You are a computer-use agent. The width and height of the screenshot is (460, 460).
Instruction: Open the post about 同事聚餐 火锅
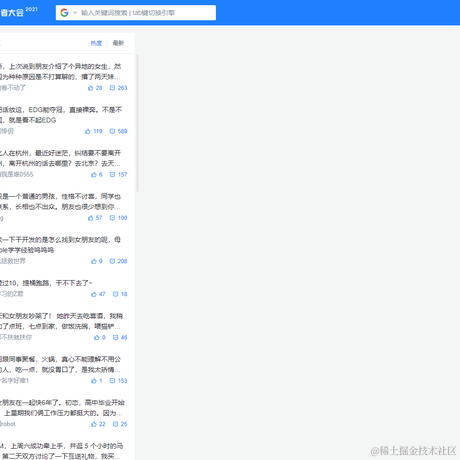click(60, 364)
